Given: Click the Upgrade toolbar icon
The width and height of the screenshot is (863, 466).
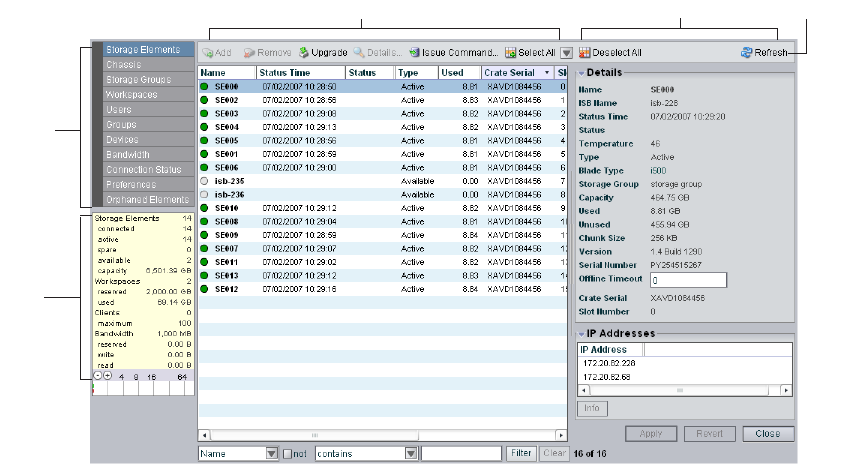Looking at the screenshot, I should pyautogui.click(x=304, y=52).
